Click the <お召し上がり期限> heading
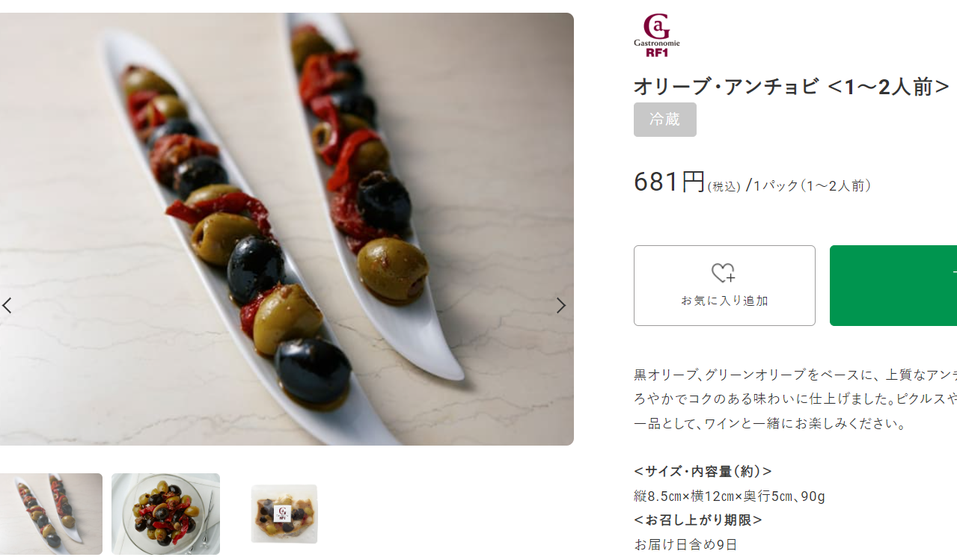The width and height of the screenshot is (957, 560). pyautogui.click(x=698, y=520)
